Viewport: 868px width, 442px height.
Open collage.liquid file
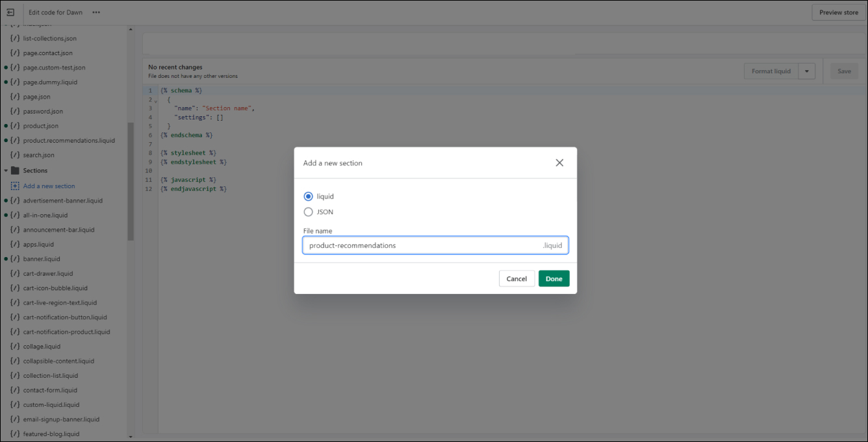tap(42, 347)
